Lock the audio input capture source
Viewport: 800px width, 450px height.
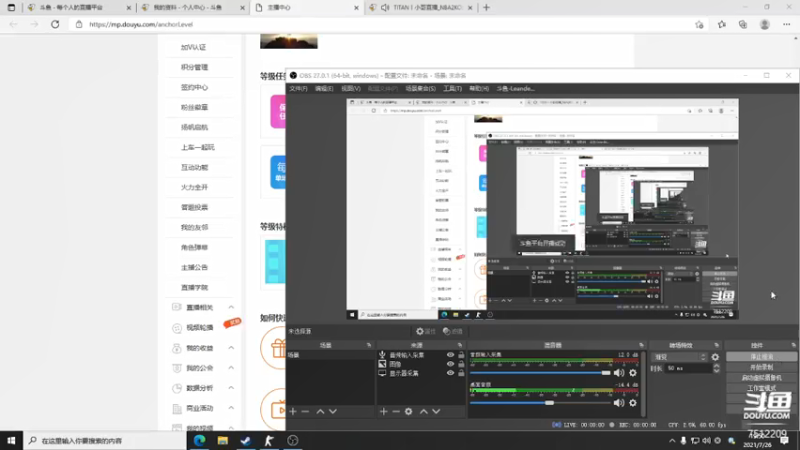pos(461,355)
